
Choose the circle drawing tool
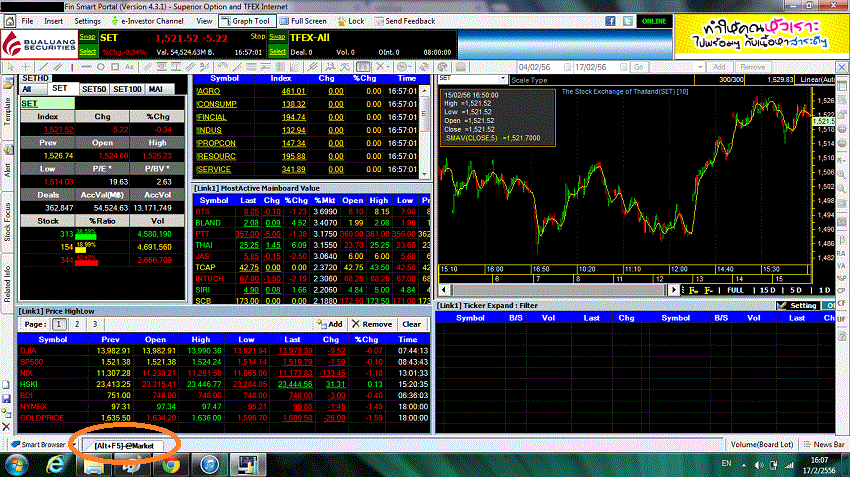(x=100, y=67)
